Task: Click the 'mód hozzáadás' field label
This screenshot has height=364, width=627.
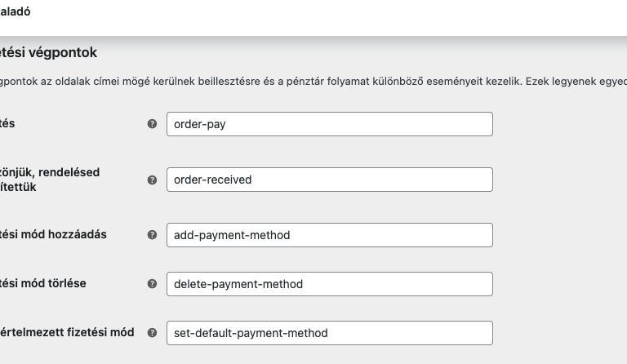Action: (x=53, y=234)
